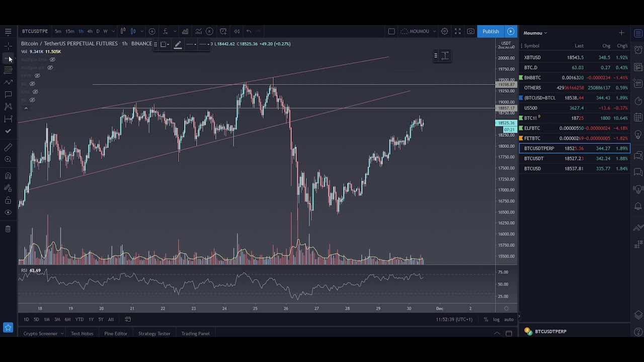644x362 pixels.
Task: Toggle log scale on price axis
Action: pyautogui.click(x=496, y=319)
